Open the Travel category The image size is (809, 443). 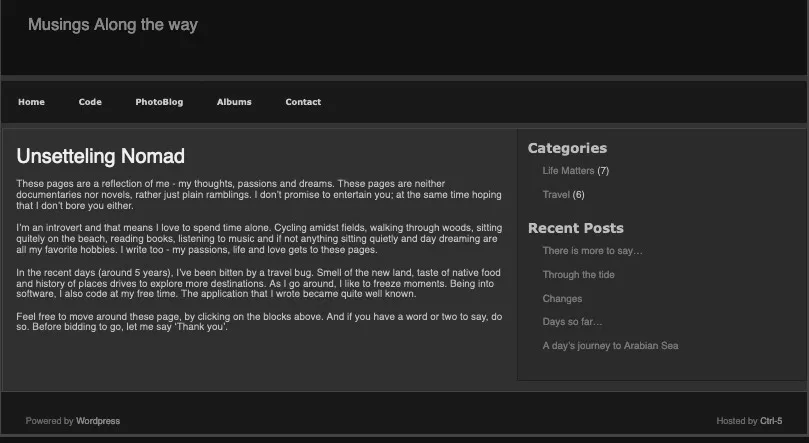point(556,194)
